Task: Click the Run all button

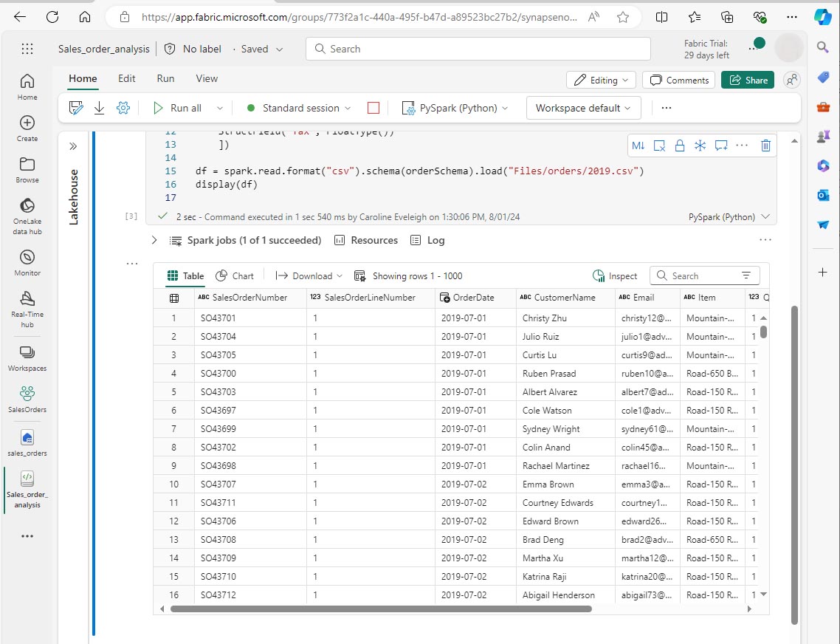Action: pos(178,109)
